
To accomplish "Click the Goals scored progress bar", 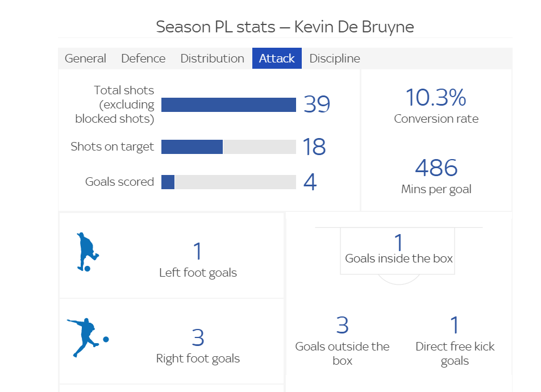I will pyautogui.click(x=228, y=182).
